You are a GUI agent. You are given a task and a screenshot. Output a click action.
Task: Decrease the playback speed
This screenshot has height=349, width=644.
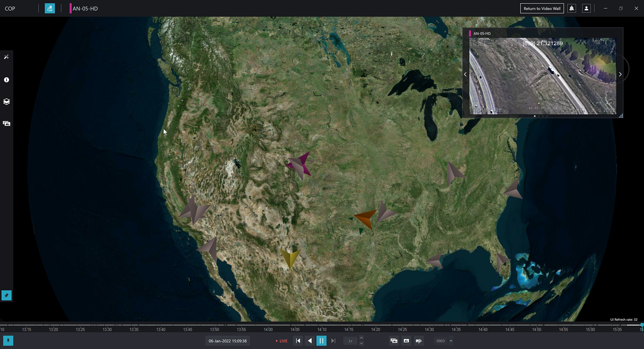coord(361,343)
